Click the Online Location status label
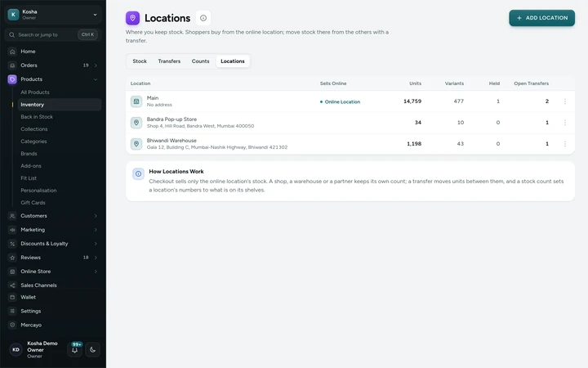The height and width of the screenshot is (368, 588). pyautogui.click(x=340, y=101)
